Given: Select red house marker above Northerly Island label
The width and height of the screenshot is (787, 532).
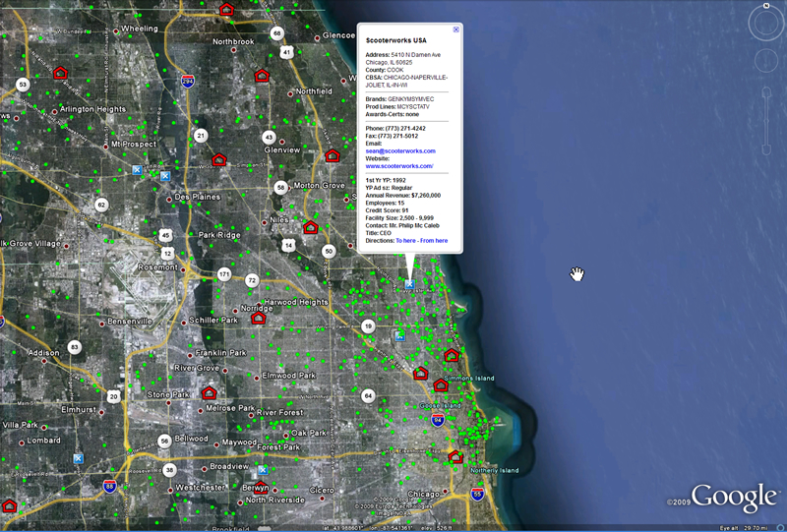Looking at the screenshot, I should coord(455,456).
